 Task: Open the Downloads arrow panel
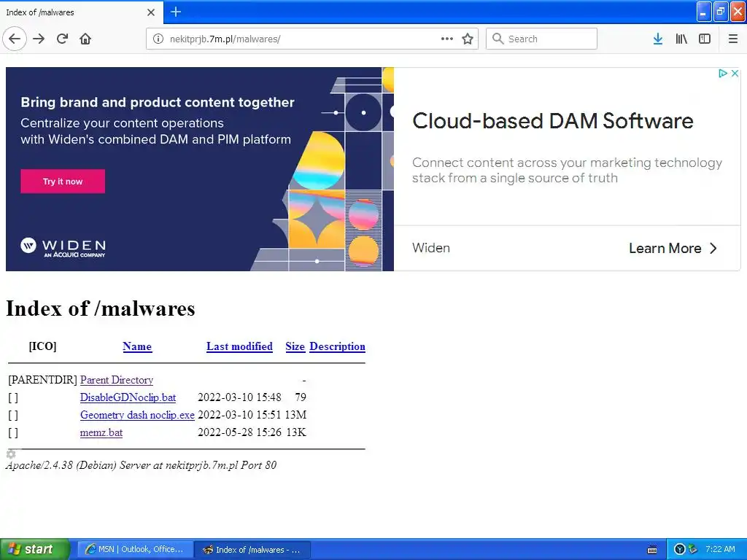pyautogui.click(x=658, y=39)
